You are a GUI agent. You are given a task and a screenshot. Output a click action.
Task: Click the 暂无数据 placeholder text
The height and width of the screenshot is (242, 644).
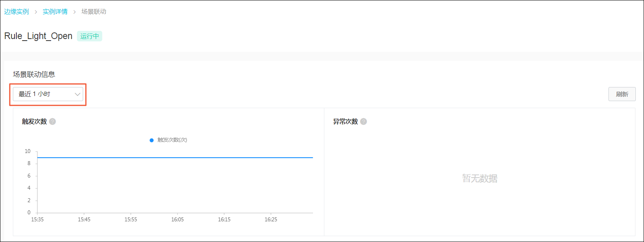pyautogui.click(x=480, y=178)
